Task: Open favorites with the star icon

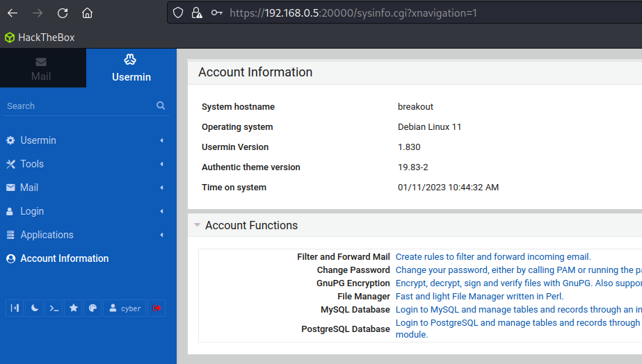Action: click(x=73, y=308)
